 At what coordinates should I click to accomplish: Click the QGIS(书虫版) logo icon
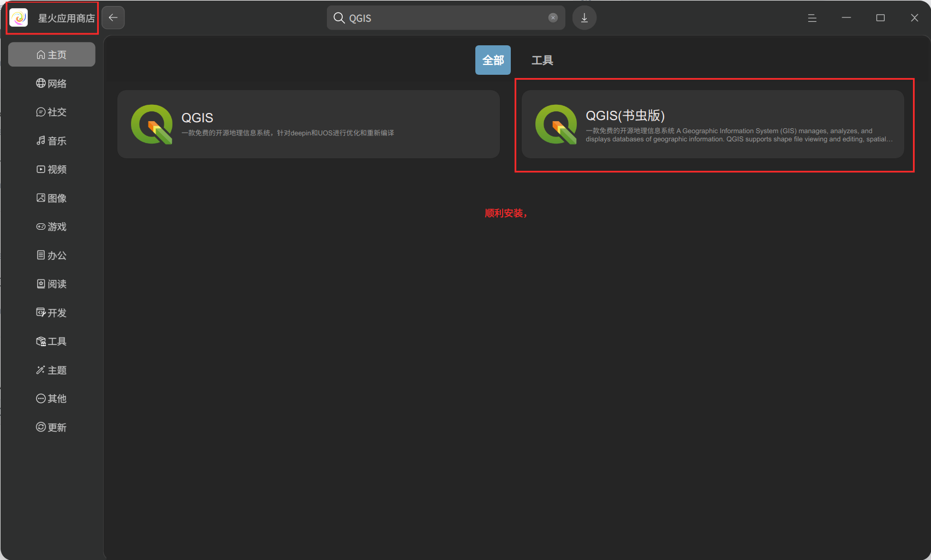556,124
